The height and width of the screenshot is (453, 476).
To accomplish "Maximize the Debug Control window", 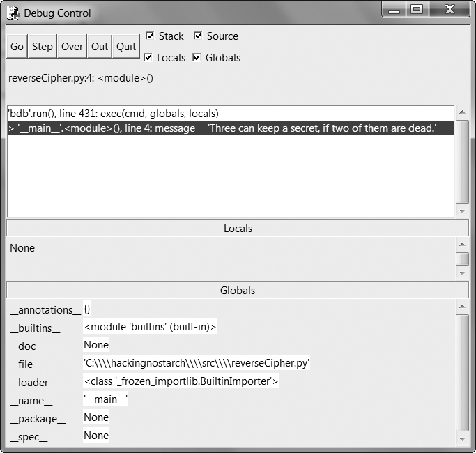I will [x=417, y=10].
